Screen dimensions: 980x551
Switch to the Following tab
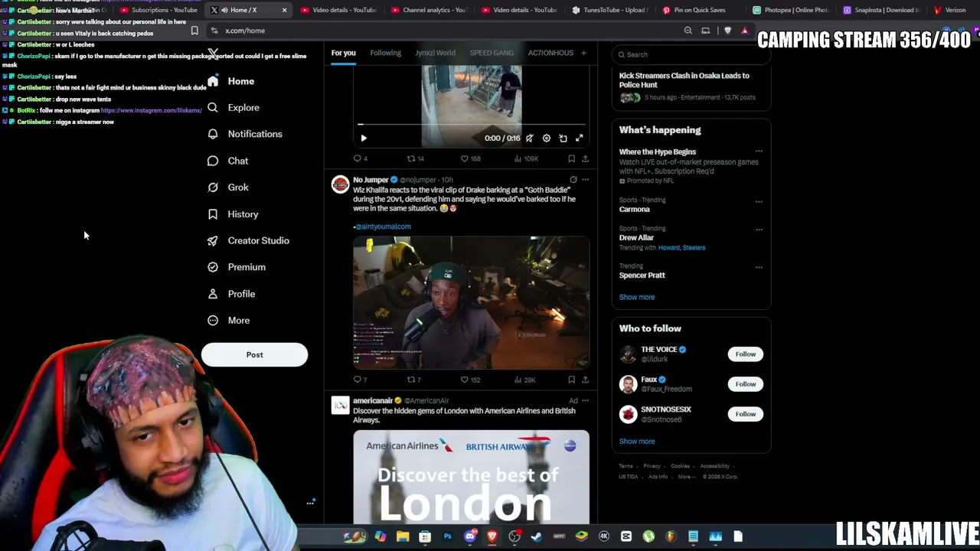385,53
